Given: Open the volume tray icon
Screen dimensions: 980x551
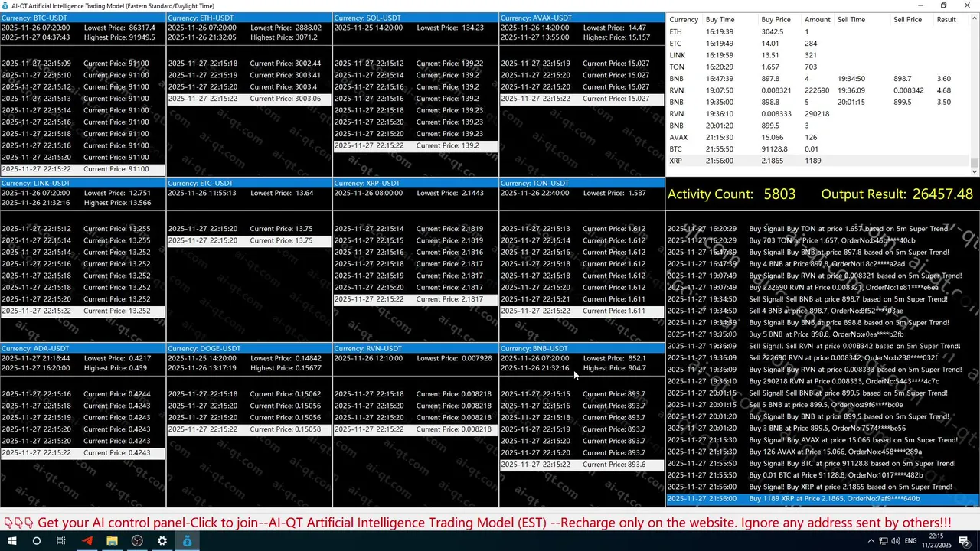Looking at the screenshot, I should 897,541.
